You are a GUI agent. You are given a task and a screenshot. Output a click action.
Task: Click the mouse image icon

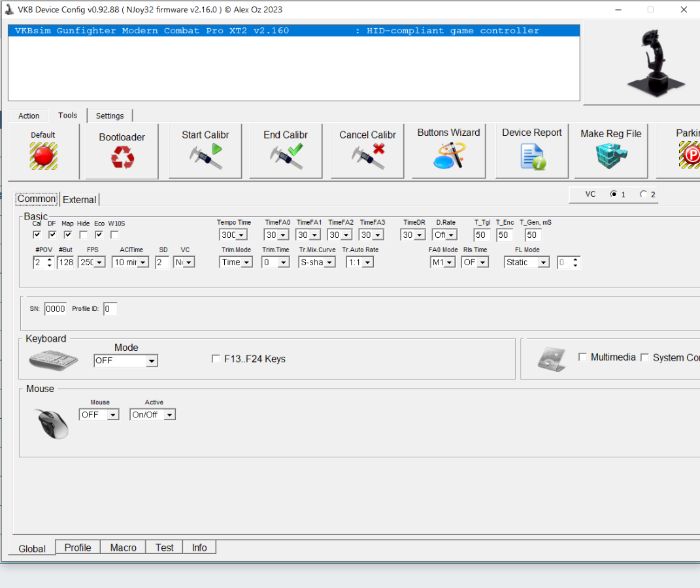[53, 424]
